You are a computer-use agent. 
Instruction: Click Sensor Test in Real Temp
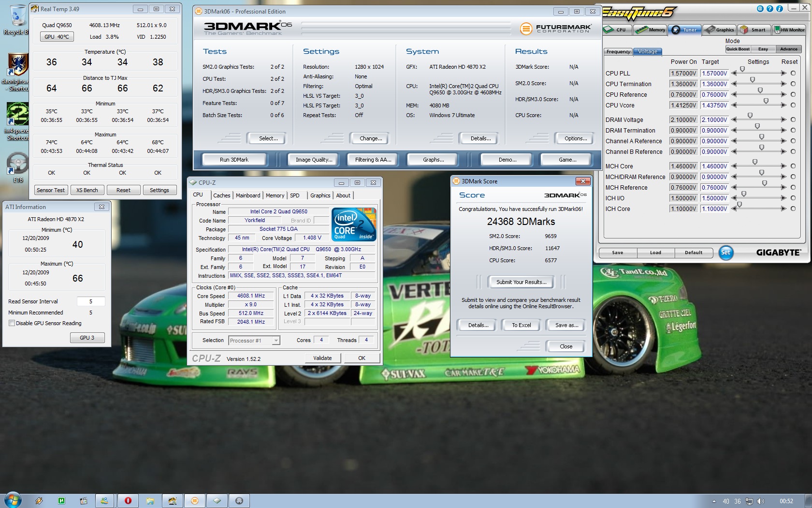51,190
